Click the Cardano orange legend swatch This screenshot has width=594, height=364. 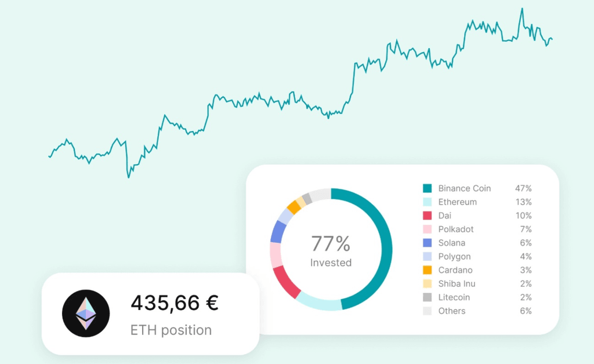point(428,270)
